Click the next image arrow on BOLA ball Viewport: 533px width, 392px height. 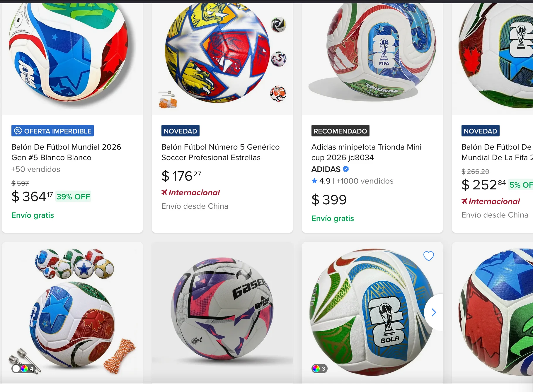click(x=434, y=312)
